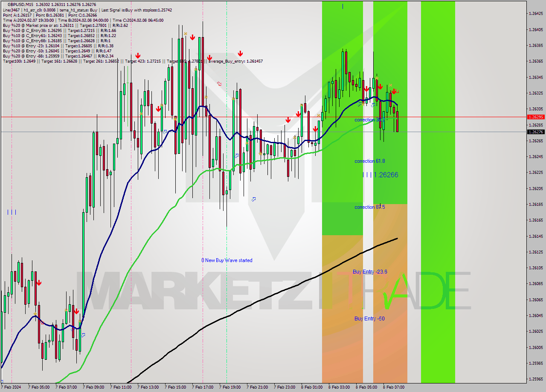Click '0 New Buy Wave started' label
The width and height of the screenshot is (546, 392).
pyautogui.click(x=227, y=260)
